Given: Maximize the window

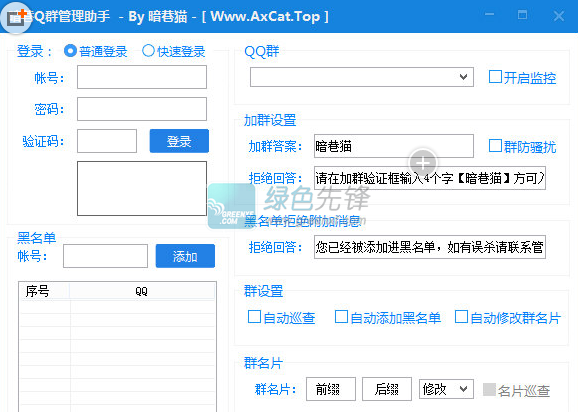Looking at the screenshot, I should point(522,15).
